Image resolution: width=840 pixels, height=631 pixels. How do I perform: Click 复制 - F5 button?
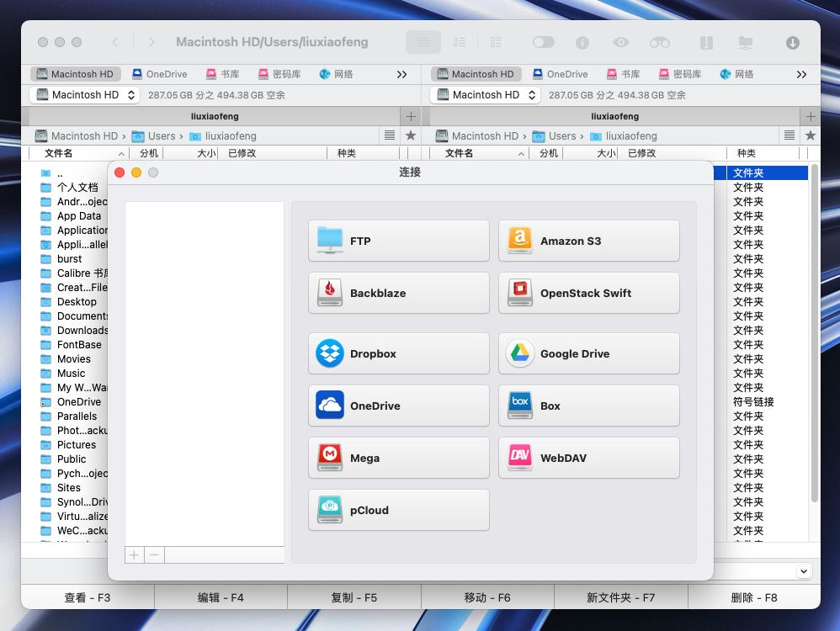tap(354, 597)
